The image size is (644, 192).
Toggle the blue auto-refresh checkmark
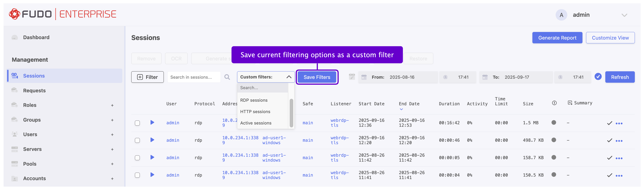point(598,76)
